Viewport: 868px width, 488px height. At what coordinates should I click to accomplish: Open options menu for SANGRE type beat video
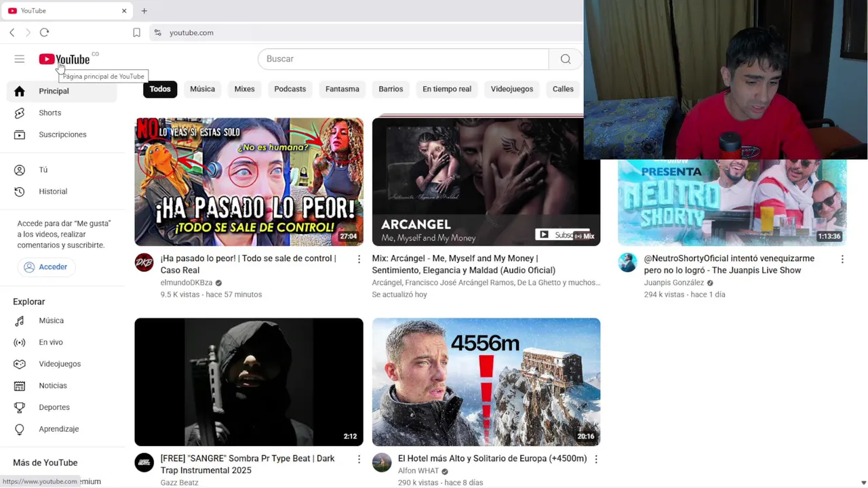coord(359,459)
